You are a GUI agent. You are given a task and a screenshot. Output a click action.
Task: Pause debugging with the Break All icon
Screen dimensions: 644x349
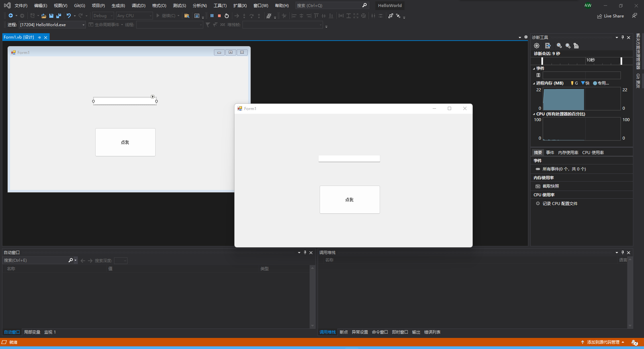[212, 16]
